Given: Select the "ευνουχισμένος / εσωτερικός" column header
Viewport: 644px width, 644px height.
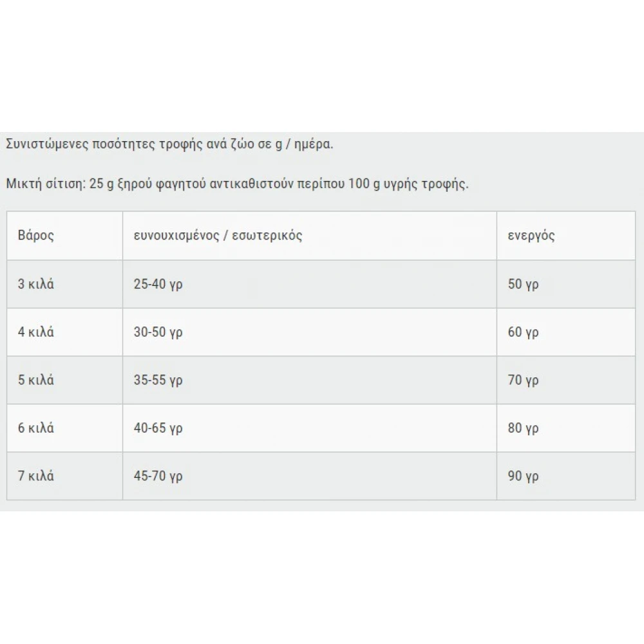Looking at the screenshot, I should 218,235.
